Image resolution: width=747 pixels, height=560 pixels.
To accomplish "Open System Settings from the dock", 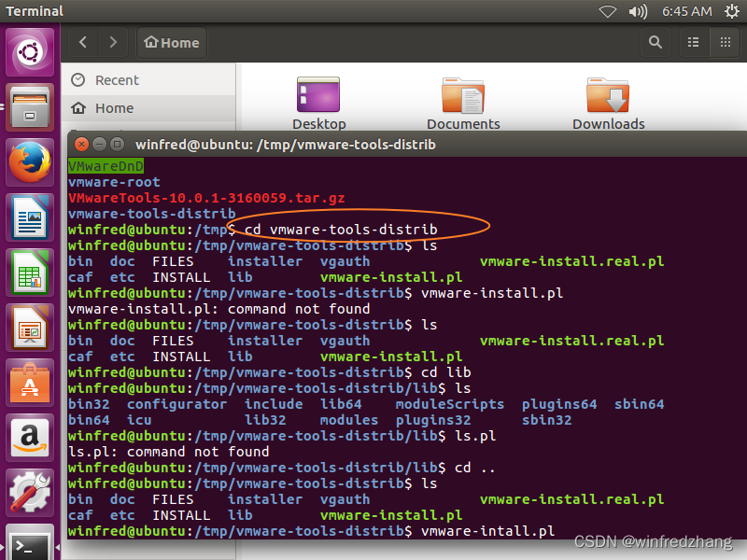I will pyautogui.click(x=30, y=494).
